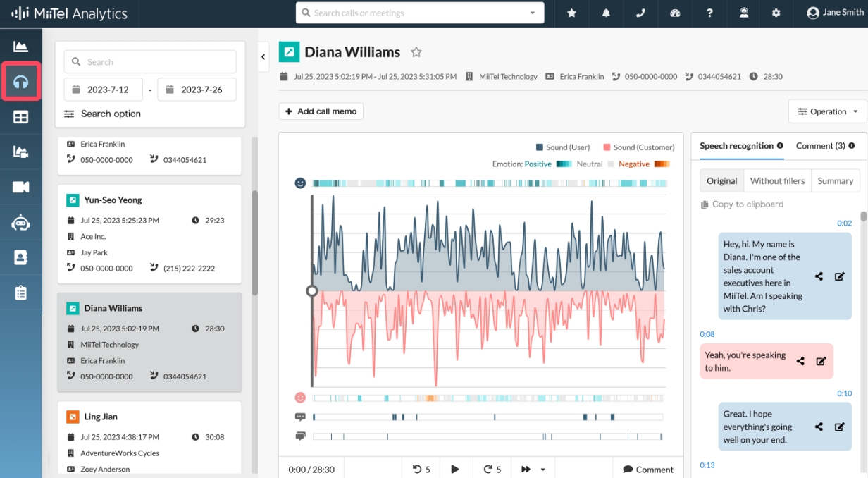Viewport: 868px width, 478px height.
Task: Open the video meetings camera icon in sidebar
Action: (20, 187)
